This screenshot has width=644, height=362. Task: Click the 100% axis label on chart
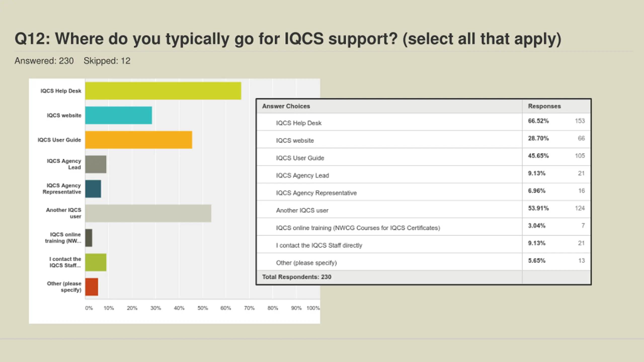pyautogui.click(x=313, y=308)
